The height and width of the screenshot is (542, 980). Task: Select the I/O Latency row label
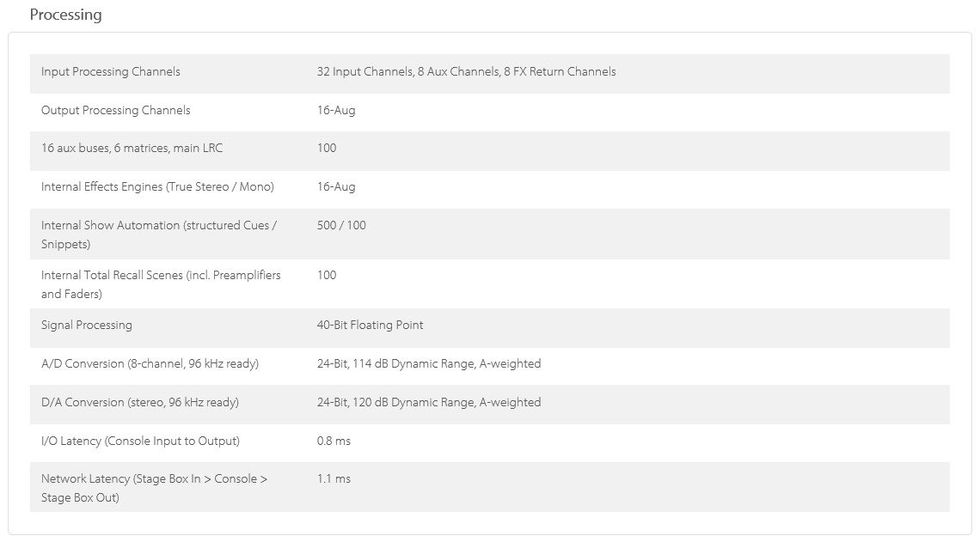140,441
